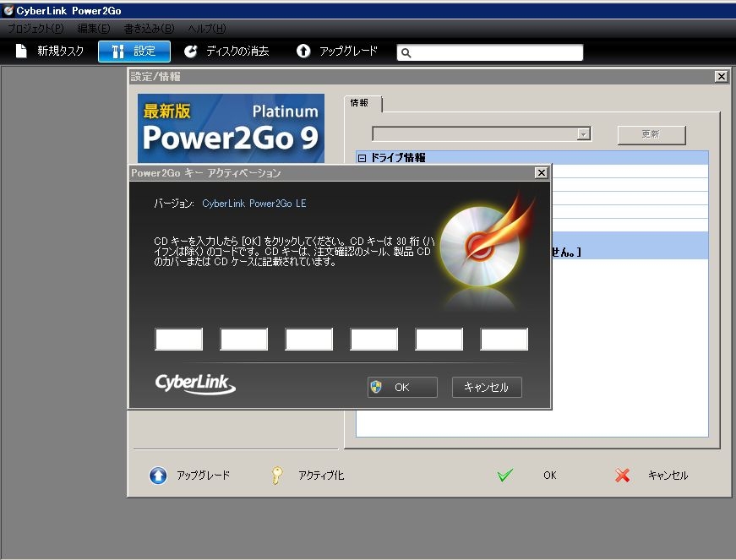This screenshot has width=736, height=560.
Task: Click the third CD key field
Action: (x=309, y=339)
